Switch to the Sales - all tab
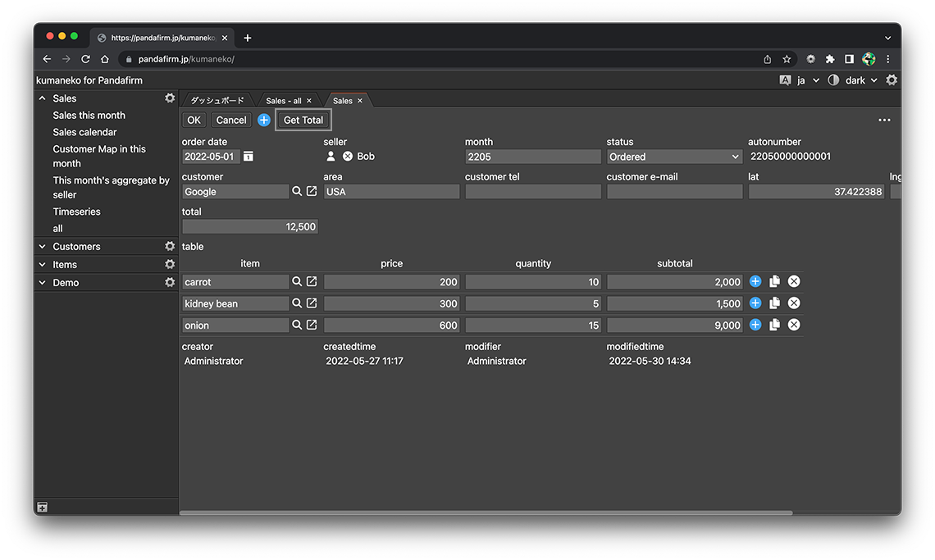The width and height of the screenshot is (935, 560). tap(284, 101)
